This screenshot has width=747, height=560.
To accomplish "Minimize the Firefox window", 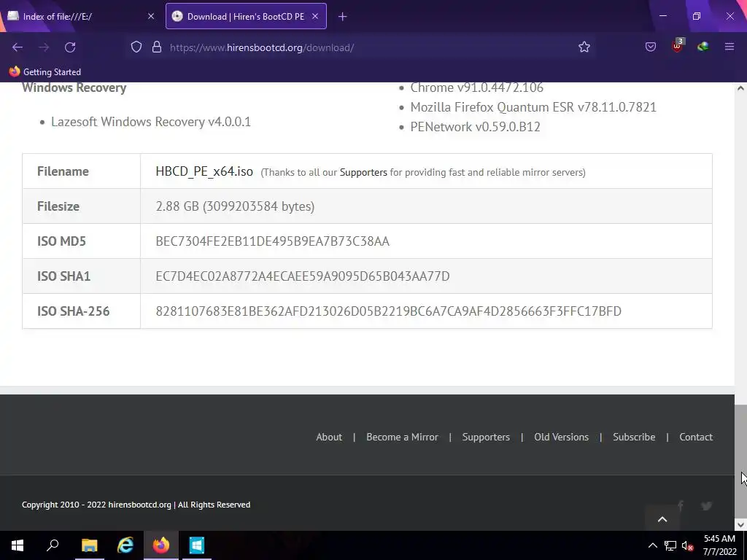I will [x=662, y=16].
